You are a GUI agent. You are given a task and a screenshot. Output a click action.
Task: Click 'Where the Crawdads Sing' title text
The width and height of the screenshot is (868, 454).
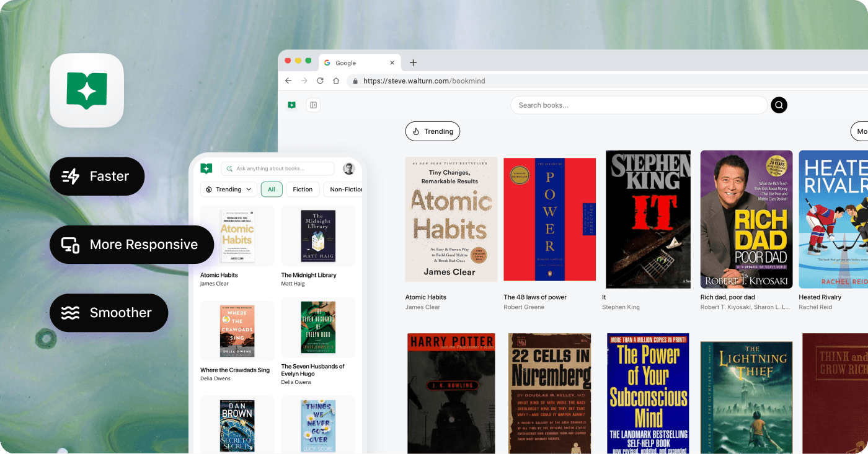click(235, 370)
